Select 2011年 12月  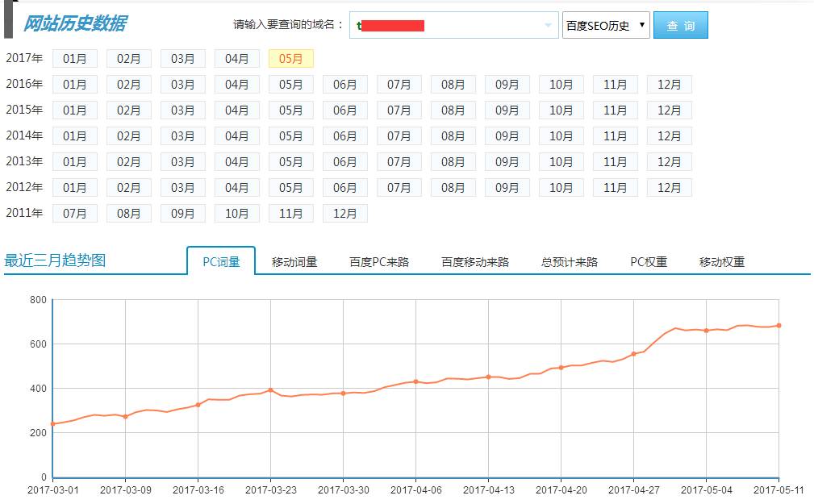(x=344, y=214)
